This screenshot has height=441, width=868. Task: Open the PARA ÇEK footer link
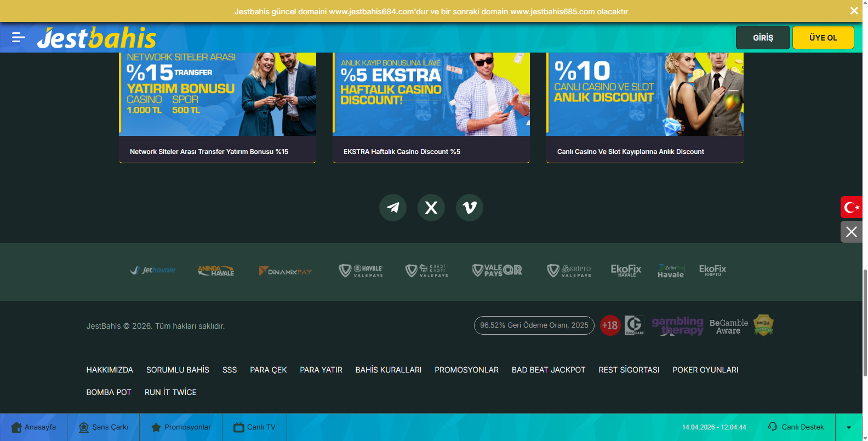pyautogui.click(x=269, y=370)
